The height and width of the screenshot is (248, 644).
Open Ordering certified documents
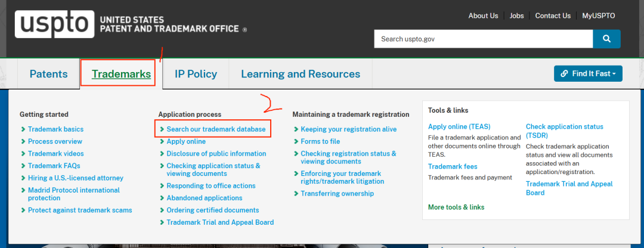(x=213, y=210)
